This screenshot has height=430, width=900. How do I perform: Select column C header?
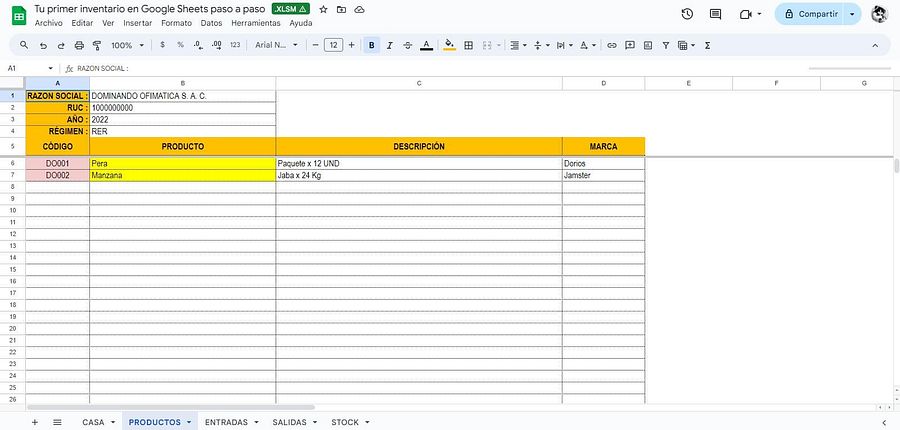coord(419,83)
